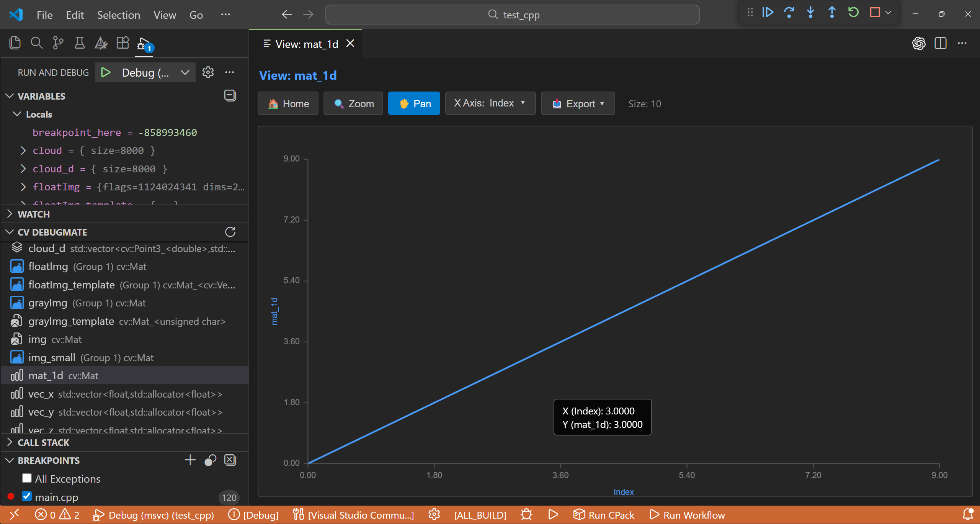Open the X Axis Index dropdown
This screenshot has height=524, width=980.
(x=490, y=103)
